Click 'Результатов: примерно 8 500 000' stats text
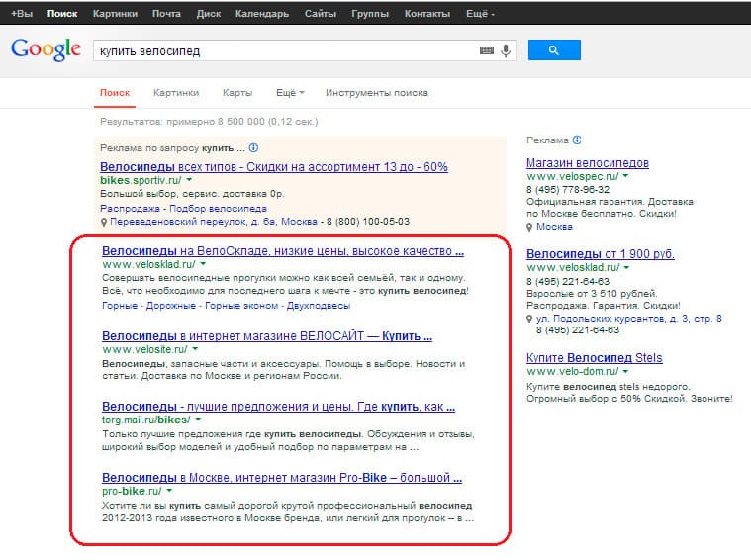This screenshot has height=560, width=751. coord(209,122)
